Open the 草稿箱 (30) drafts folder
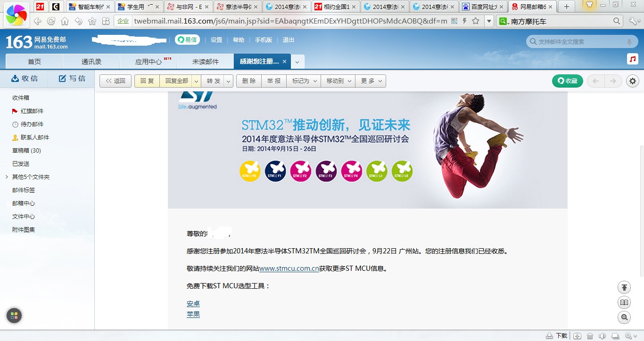644x341 pixels. [x=26, y=151]
